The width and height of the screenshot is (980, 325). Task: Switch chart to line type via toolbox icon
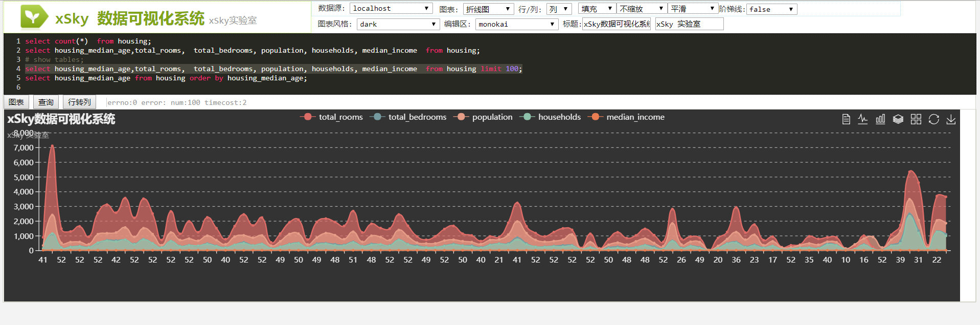tap(863, 119)
